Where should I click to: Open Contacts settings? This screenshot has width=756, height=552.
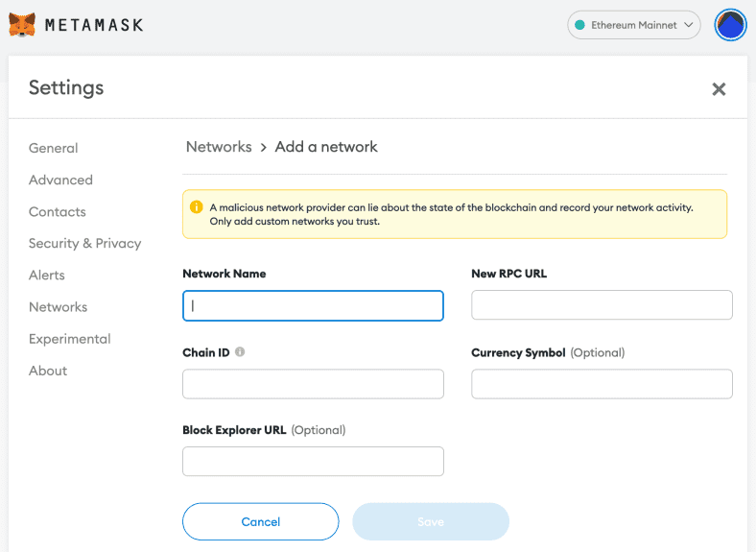58,212
